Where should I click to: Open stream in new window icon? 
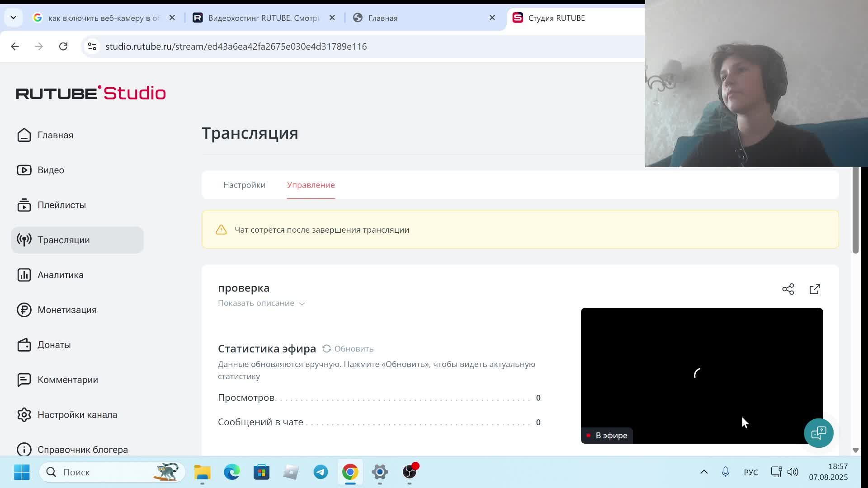pyautogui.click(x=815, y=289)
